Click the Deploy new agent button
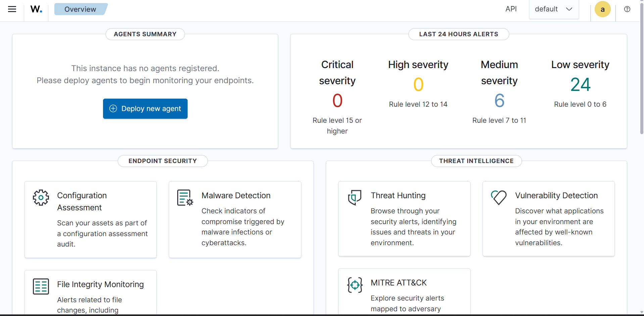 (145, 109)
